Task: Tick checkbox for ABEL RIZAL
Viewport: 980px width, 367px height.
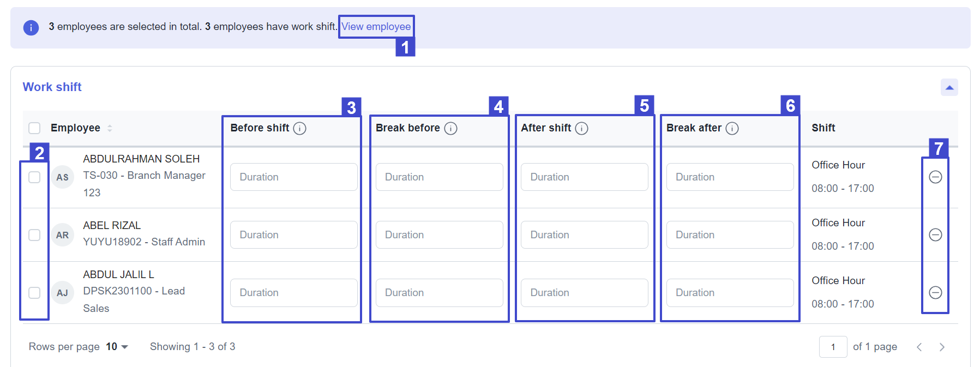Action: point(34,235)
